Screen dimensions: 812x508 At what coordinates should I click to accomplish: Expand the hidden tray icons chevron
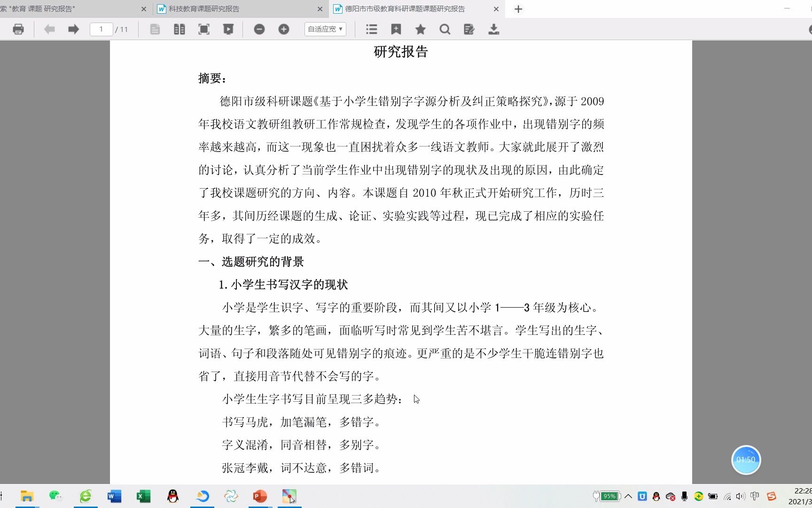point(628,496)
